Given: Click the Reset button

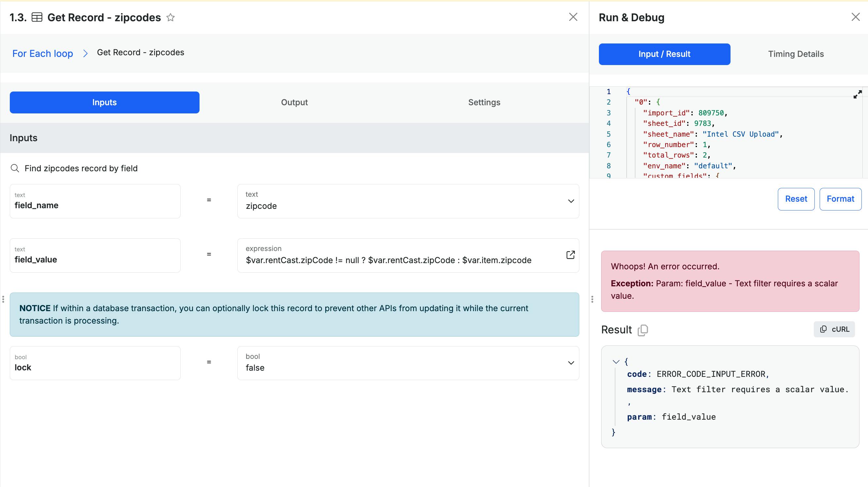Looking at the screenshot, I should (x=796, y=199).
